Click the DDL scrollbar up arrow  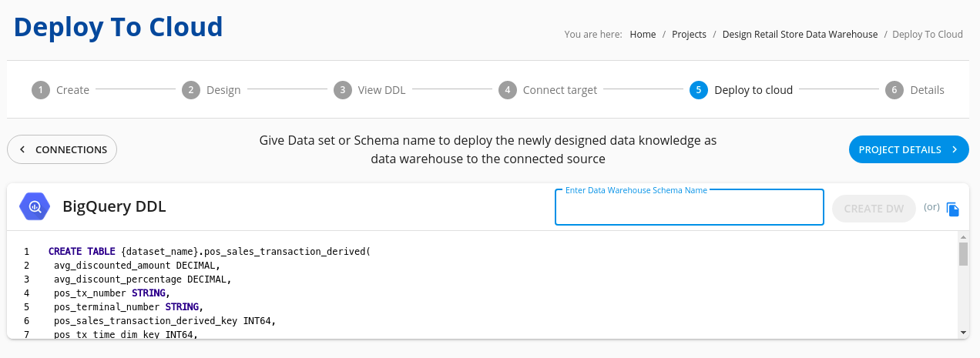tap(963, 237)
